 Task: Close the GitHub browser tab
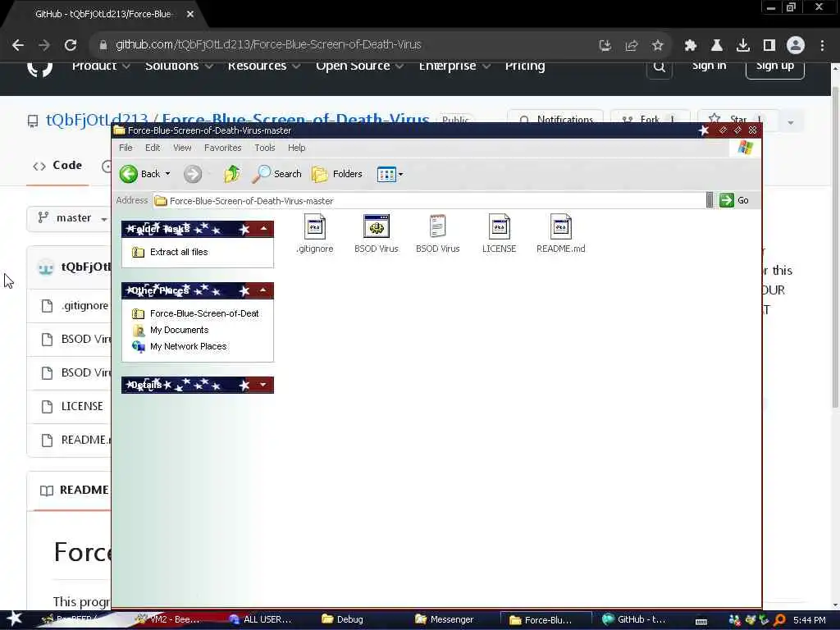190,14
